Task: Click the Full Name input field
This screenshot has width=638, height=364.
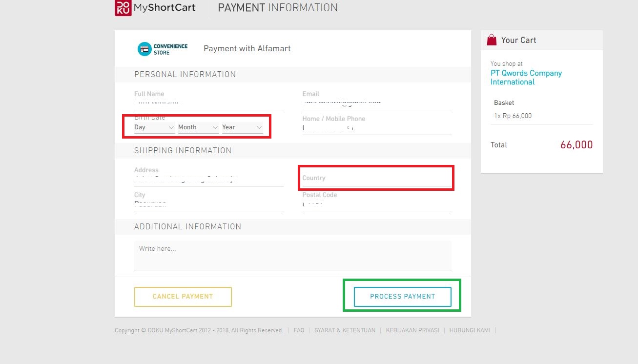Action: tap(208, 103)
